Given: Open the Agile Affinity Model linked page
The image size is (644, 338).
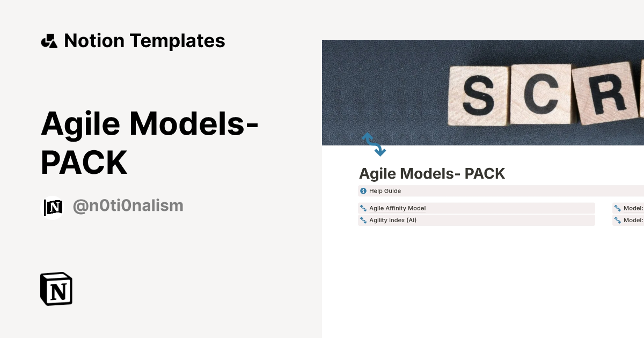Looking at the screenshot, I should click(x=397, y=208).
